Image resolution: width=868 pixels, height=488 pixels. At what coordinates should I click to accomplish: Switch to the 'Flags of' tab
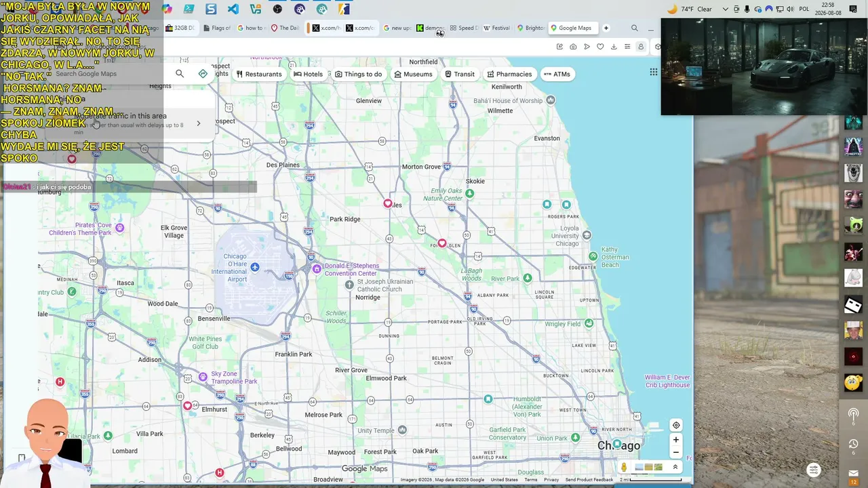point(216,28)
